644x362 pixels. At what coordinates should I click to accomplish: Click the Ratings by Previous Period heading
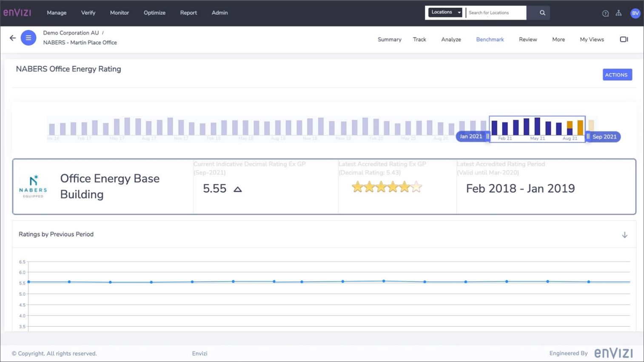coord(56,234)
